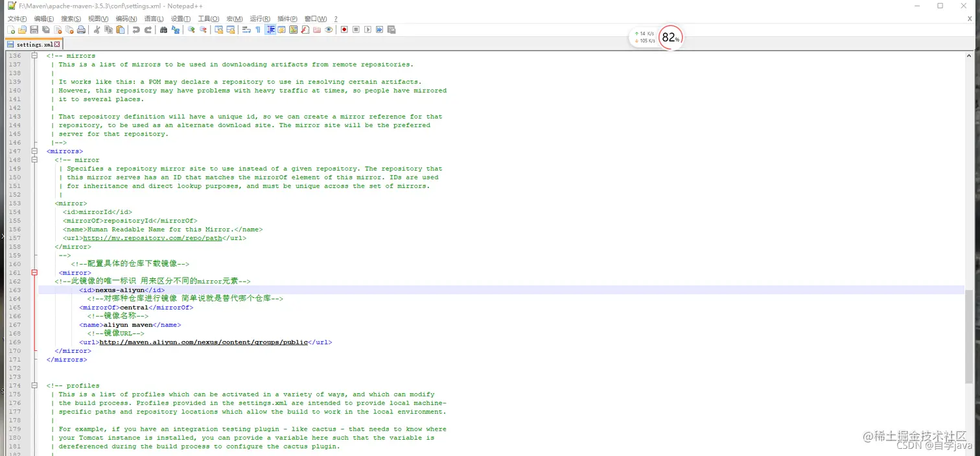980x456 pixels.
Task: Open the 编辑(E) menu
Action: click(x=44, y=19)
